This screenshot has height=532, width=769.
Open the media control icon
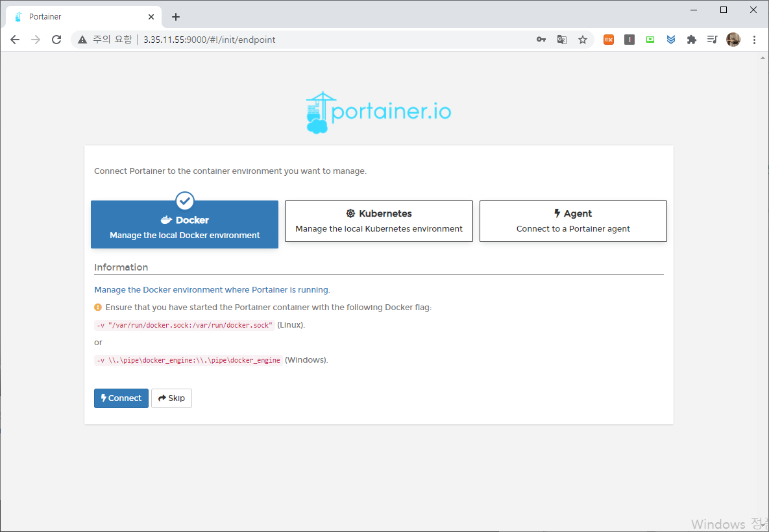(x=713, y=40)
